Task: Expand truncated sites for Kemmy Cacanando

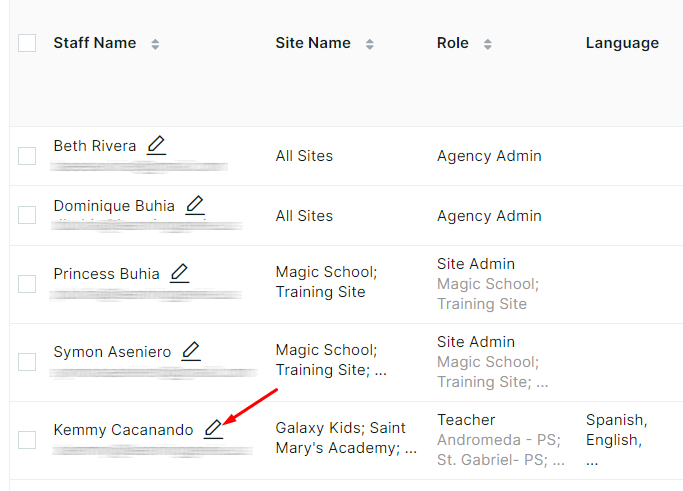Action: pos(411,449)
